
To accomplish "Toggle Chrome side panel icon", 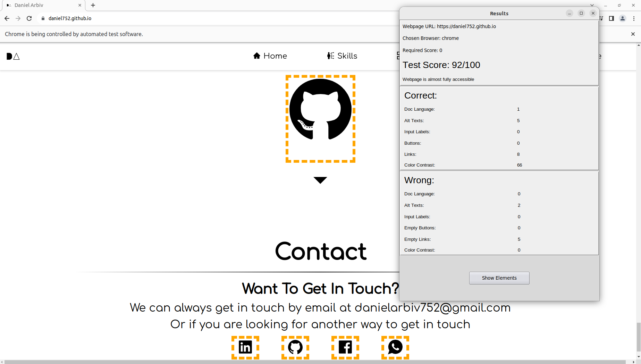I will [612, 18].
